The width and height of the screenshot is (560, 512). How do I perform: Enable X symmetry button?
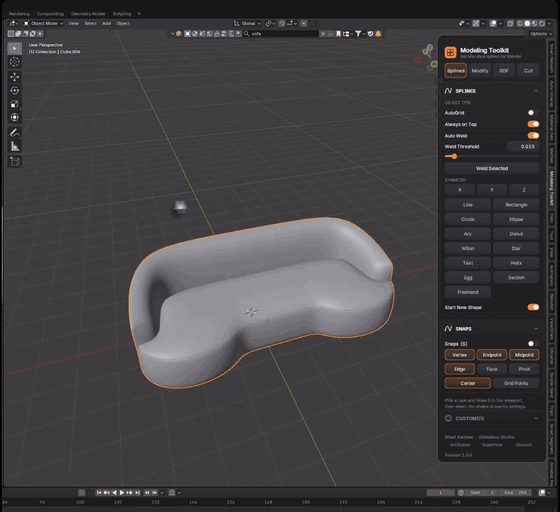coord(460,190)
